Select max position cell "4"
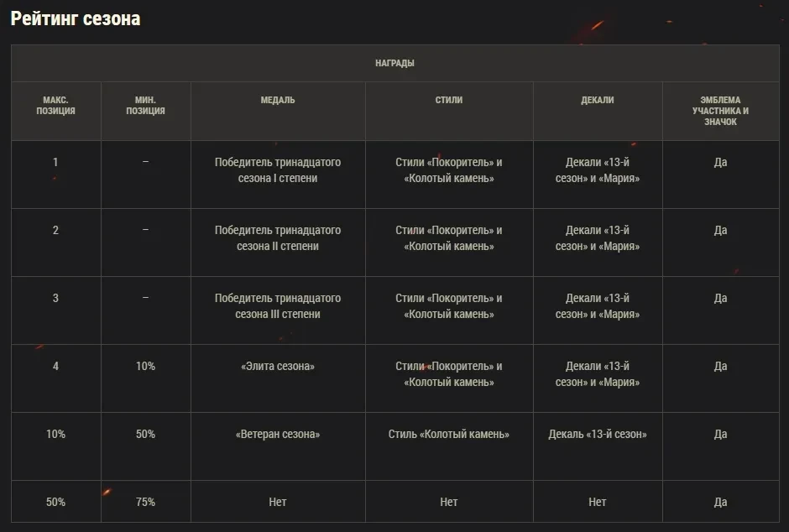Screen dimensions: 789x532 (56, 367)
